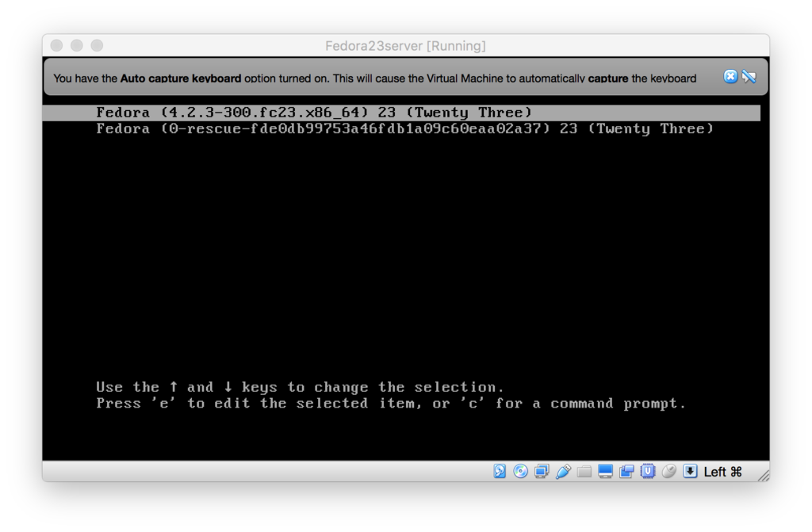Open the shared folders status icon

pyautogui.click(x=584, y=471)
